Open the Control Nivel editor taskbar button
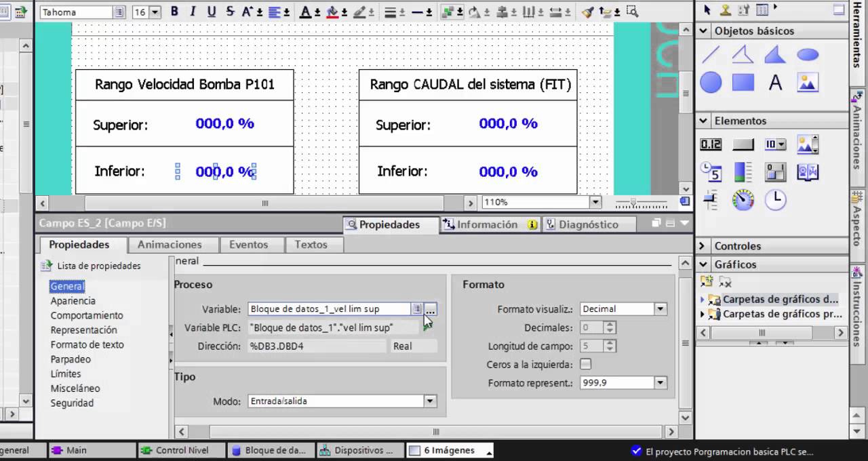This screenshot has width=868, height=461. click(181, 450)
